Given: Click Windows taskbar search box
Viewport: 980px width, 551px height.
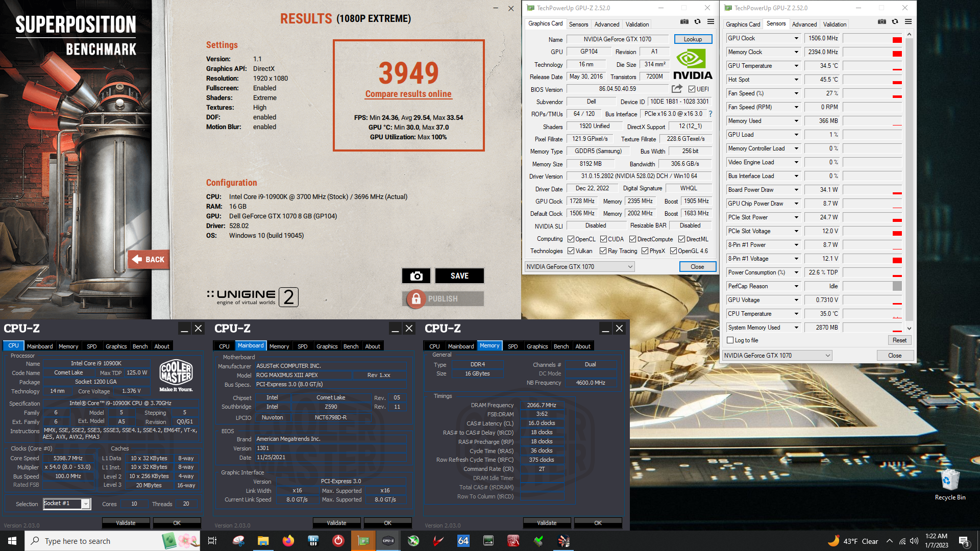Looking at the screenshot, I should (x=112, y=541).
